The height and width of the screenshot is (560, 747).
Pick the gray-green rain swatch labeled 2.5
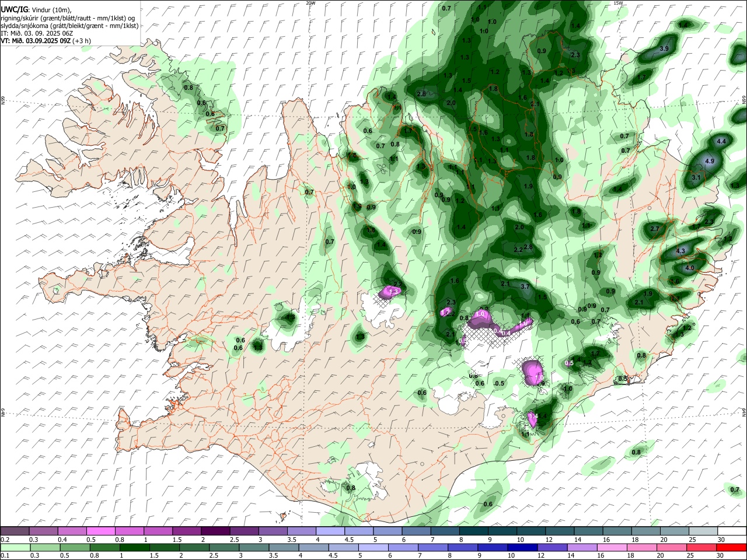point(225,548)
